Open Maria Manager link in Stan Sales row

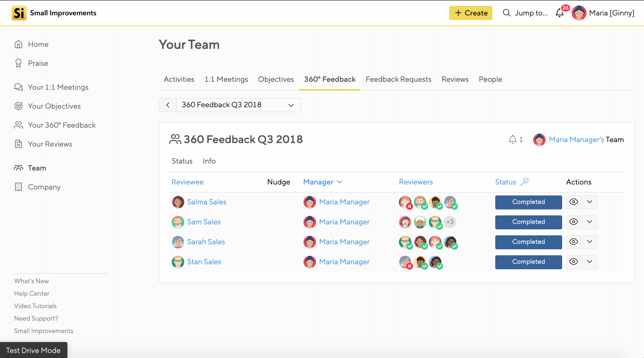tap(344, 262)
